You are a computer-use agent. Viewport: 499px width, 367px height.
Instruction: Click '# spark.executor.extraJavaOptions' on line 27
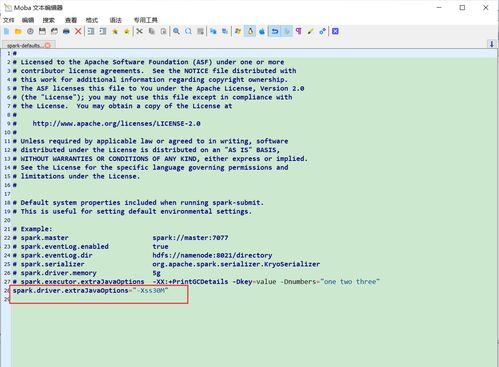click(x=79, y=281)
